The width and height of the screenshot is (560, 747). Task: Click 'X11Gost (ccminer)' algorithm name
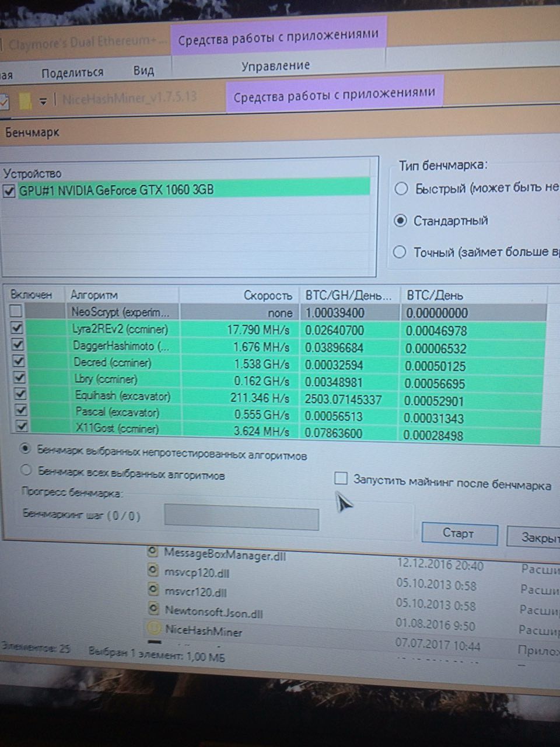coord(117,428)
